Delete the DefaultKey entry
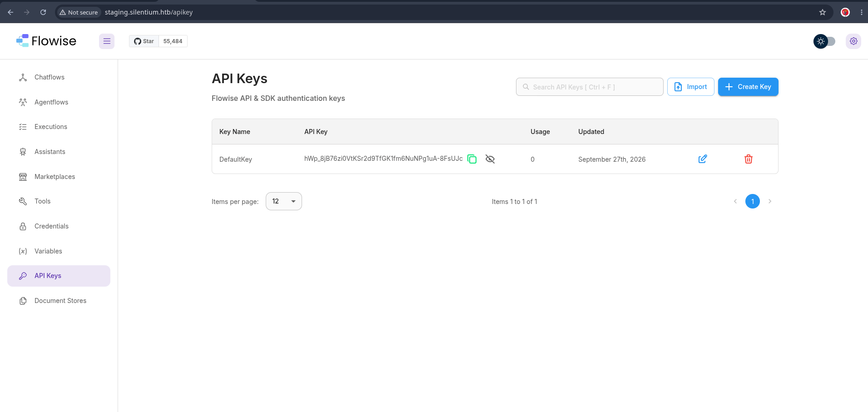Viewport: 868px width, 412px height. pos(749,159)
